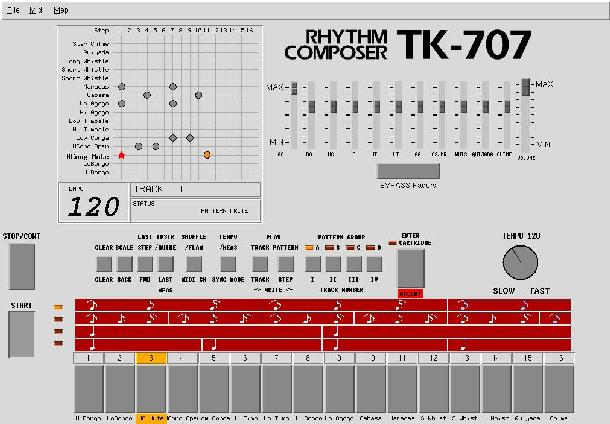The height and width of the screenshot is (424, 610).
Task: Open the Midi menu
Action: [37, 9]
